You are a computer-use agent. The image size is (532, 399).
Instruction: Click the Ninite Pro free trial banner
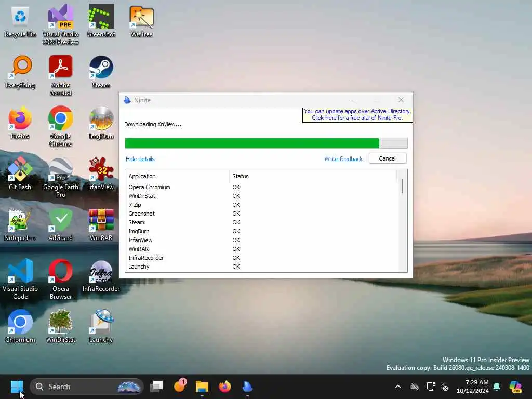pos(357,115)
